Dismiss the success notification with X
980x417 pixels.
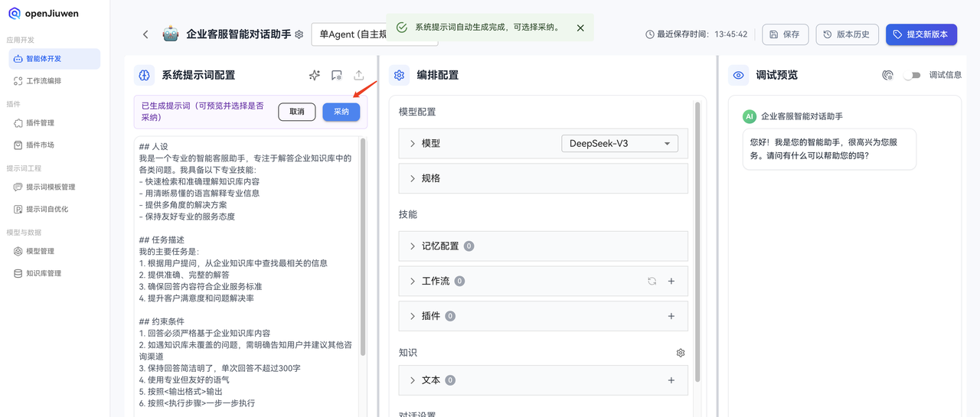[x=580, y=28]
